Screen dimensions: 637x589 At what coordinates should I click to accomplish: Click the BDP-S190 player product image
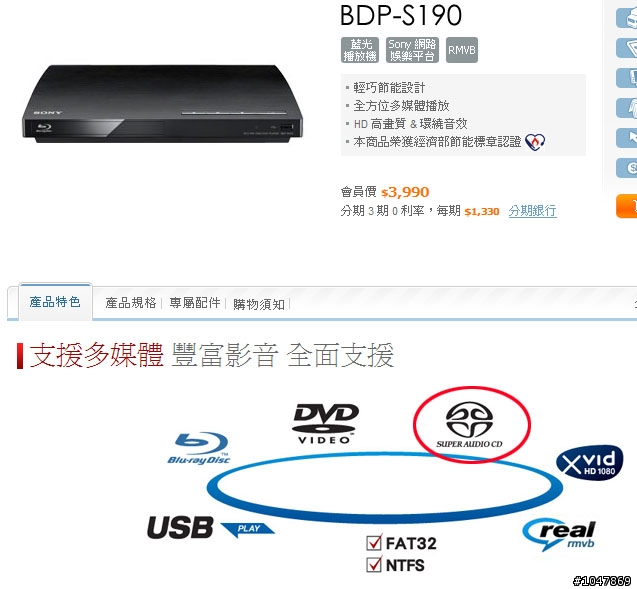[162, 104]
